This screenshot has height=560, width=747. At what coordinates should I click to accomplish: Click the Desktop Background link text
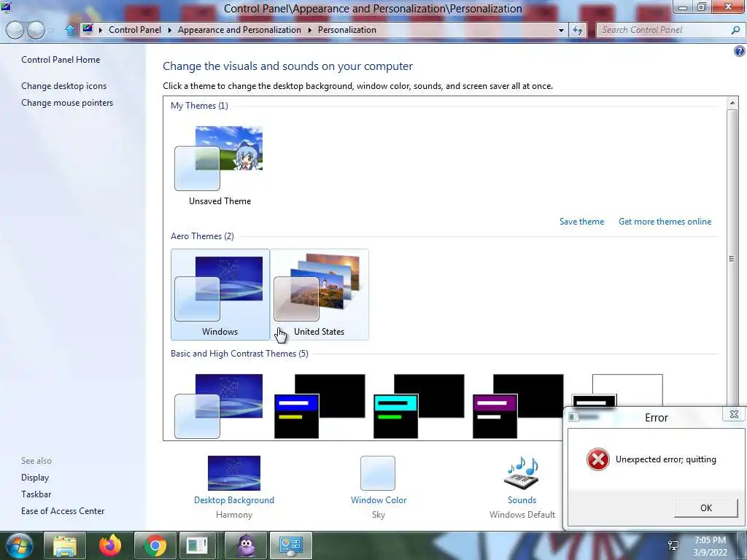[234, 500]
